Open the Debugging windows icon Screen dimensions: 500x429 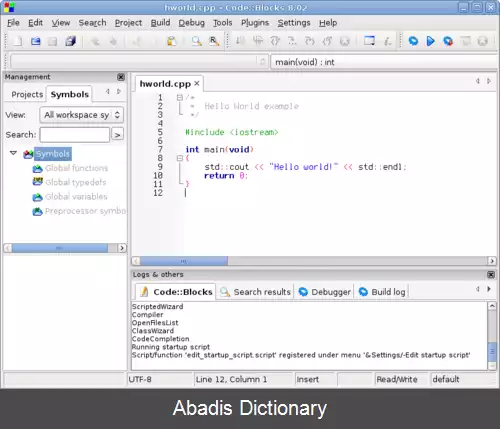(x=369, y=41)
